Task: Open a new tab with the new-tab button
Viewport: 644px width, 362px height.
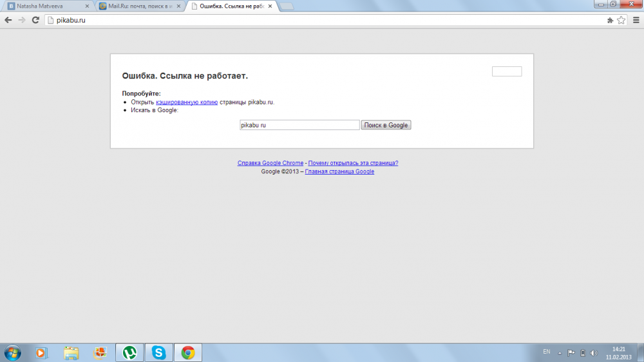Action: [x=287, y=6]
